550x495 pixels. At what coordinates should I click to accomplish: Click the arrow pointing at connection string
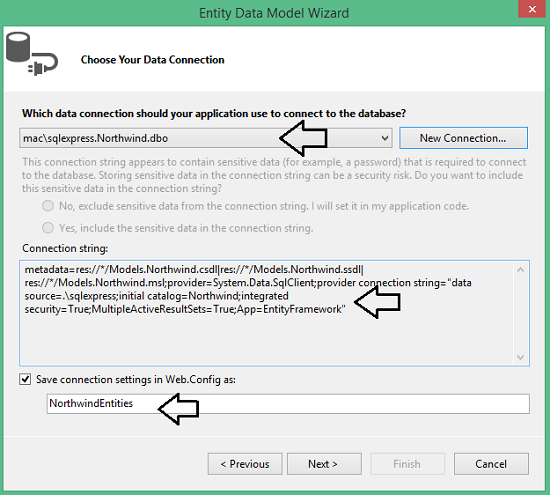[377, 302]
